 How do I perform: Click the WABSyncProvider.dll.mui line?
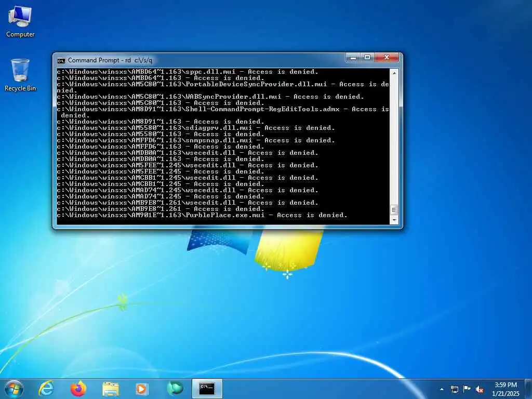point(210,97)
